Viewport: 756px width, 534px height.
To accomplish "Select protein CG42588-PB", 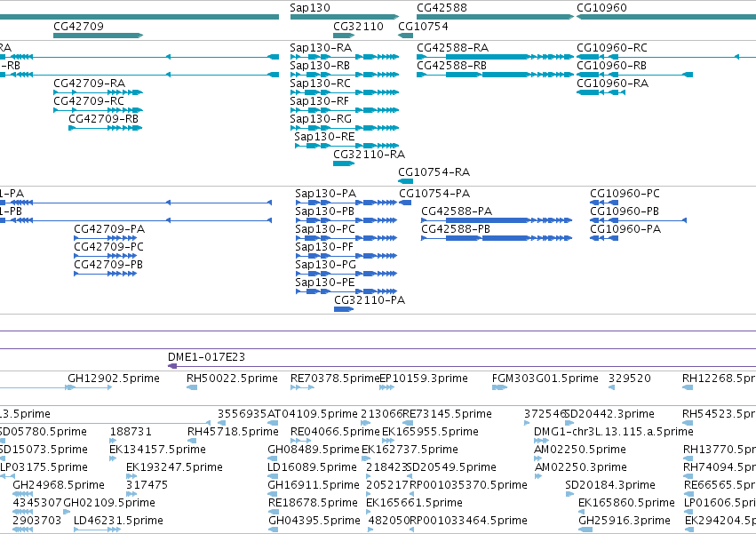I will (x=456, y=229).
